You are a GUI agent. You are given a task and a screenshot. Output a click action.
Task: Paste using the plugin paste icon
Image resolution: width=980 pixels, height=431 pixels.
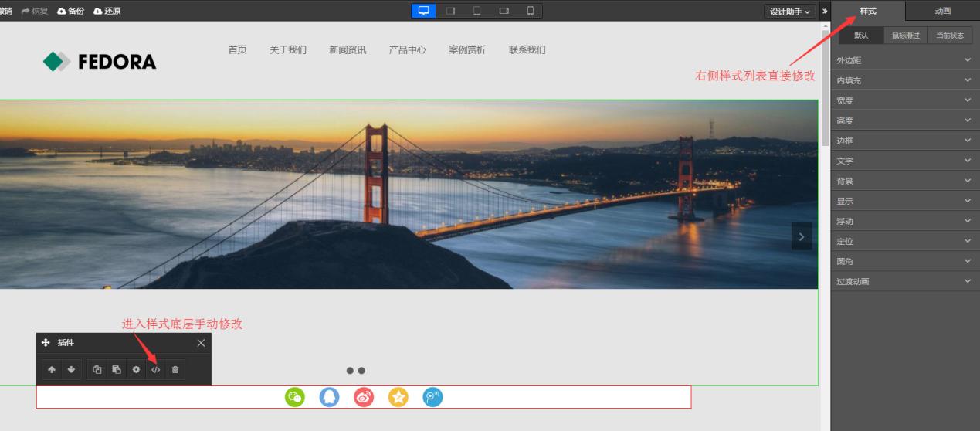click(116, 370)
